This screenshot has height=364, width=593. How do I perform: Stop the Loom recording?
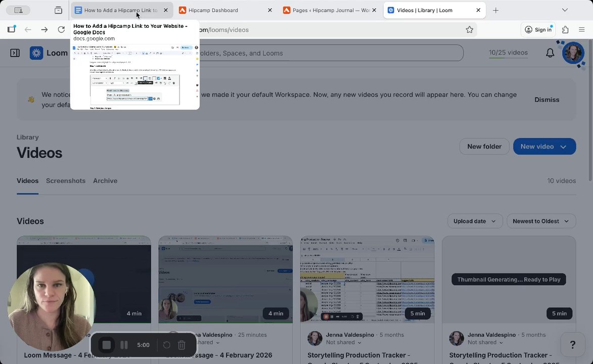(106, 345)
